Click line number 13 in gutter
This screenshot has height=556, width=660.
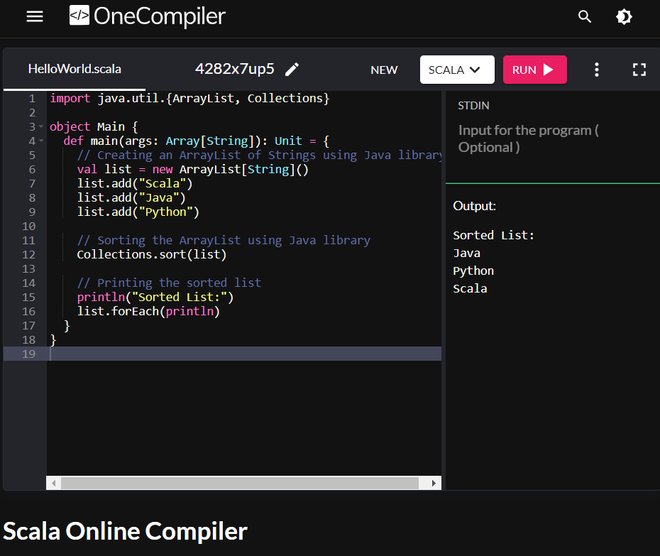(29, 269)
